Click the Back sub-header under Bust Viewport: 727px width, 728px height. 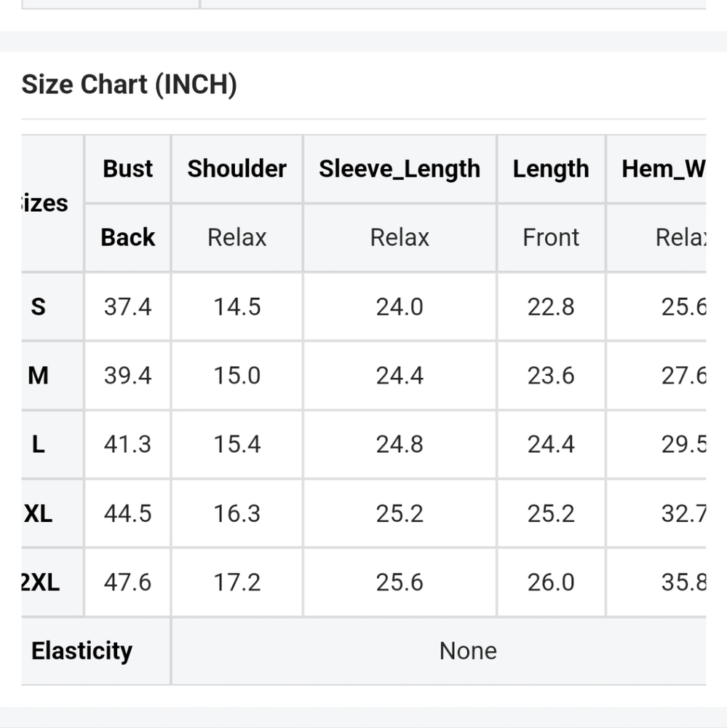[x=127, y=238]
